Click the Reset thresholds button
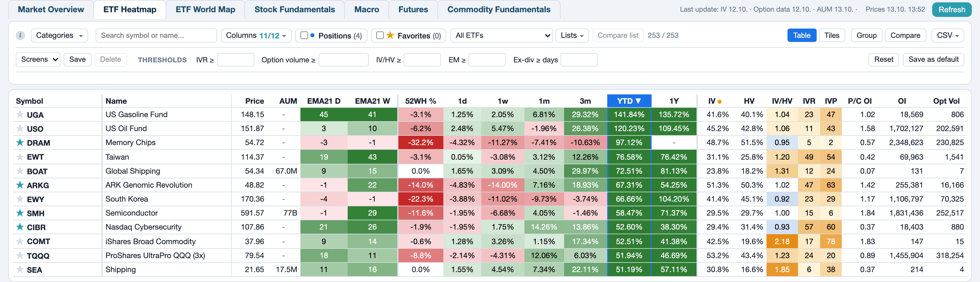The height and width of the screenshot is (282, 980). coord(883,59)
